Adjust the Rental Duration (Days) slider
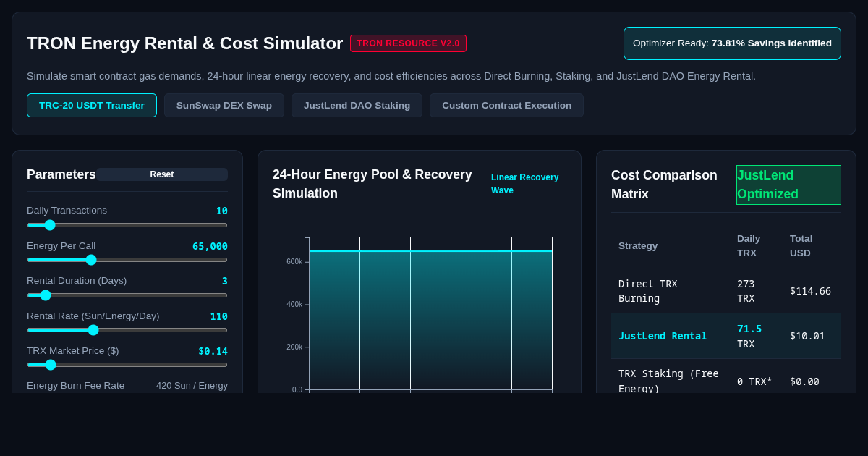Screen dimensions: 868x456 pos(127,295)
